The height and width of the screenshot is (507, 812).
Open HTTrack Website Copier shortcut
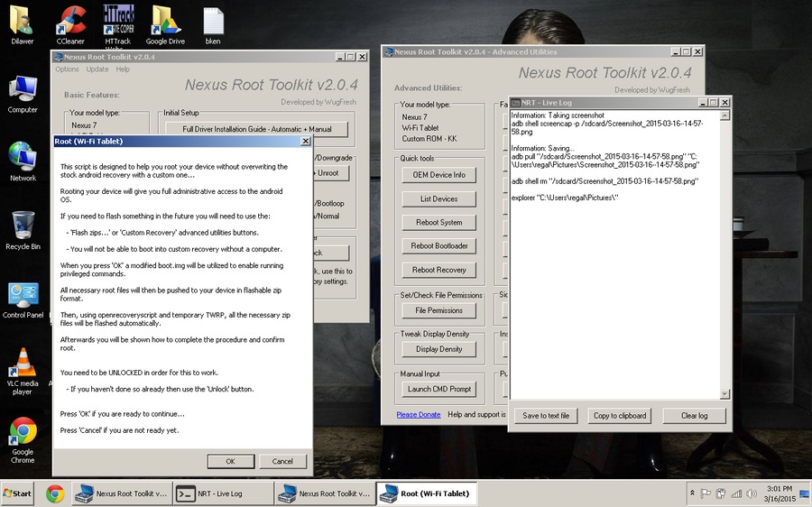[118, 25]
